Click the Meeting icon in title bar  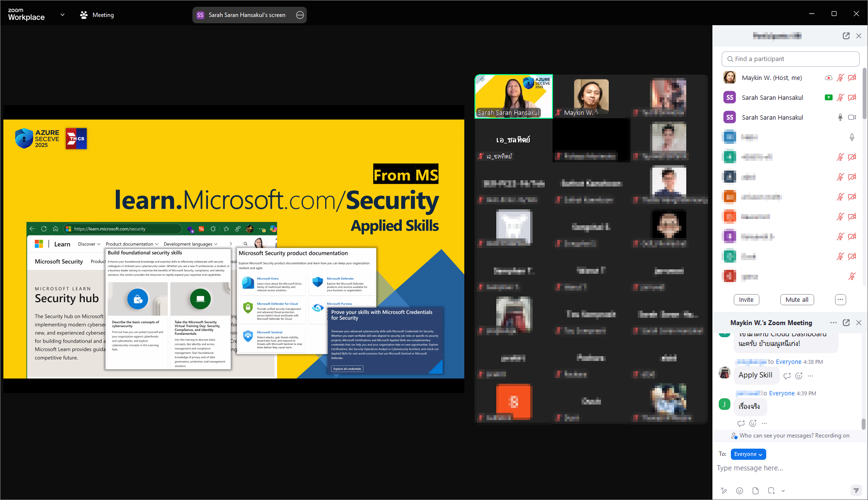(84, 15)
